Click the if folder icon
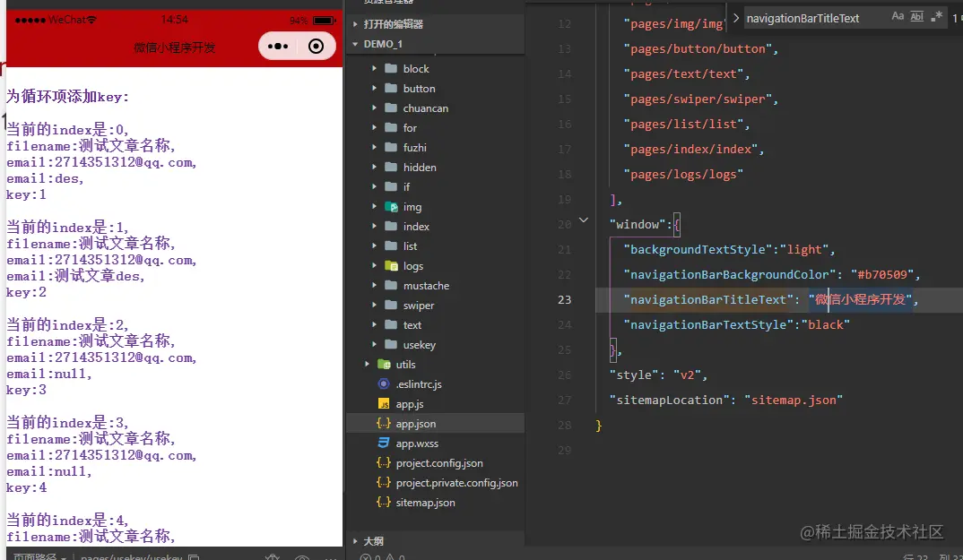Image resolution: width=963 pixels, height=560 pixels. click(391, 186)
